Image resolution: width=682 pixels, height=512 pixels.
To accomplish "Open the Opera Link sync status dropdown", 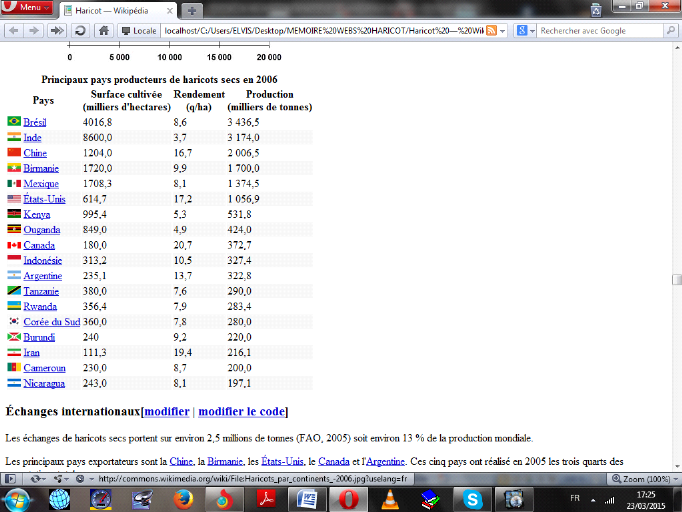I will click(x=38, y=479).
